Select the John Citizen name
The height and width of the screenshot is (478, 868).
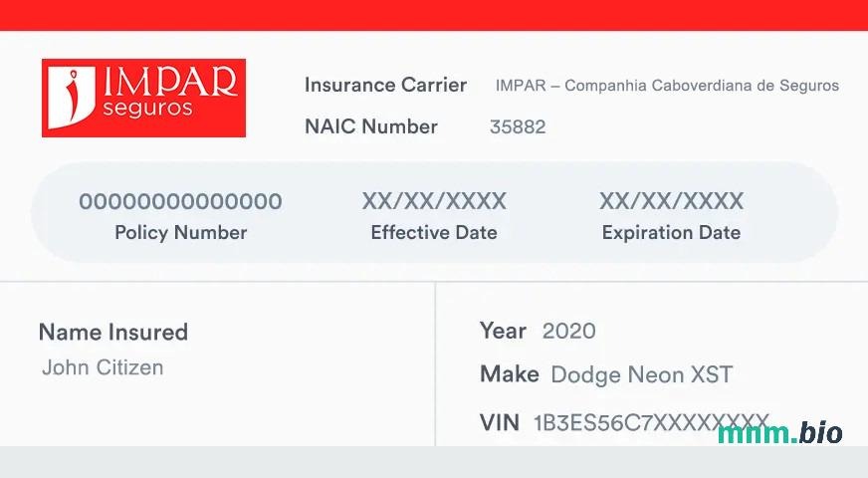point(103,367)
